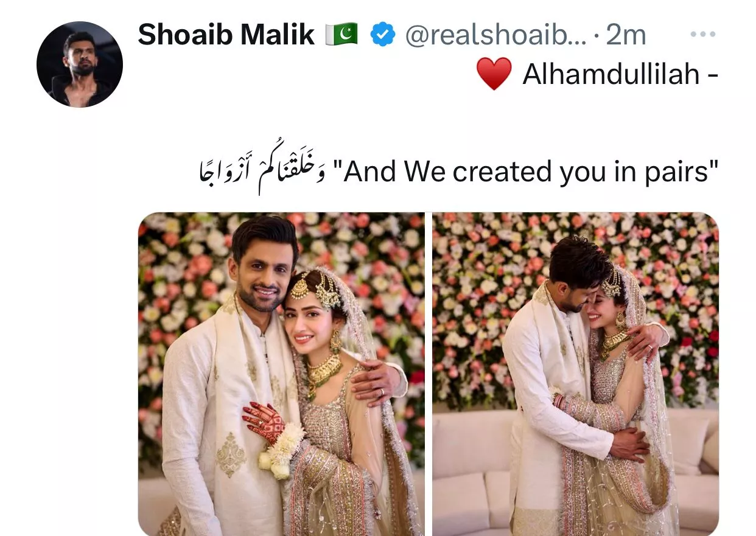The height and width of the screenshot is (536, 756).
Task: Open the circular profile avatar
Action: pos(80,64)
